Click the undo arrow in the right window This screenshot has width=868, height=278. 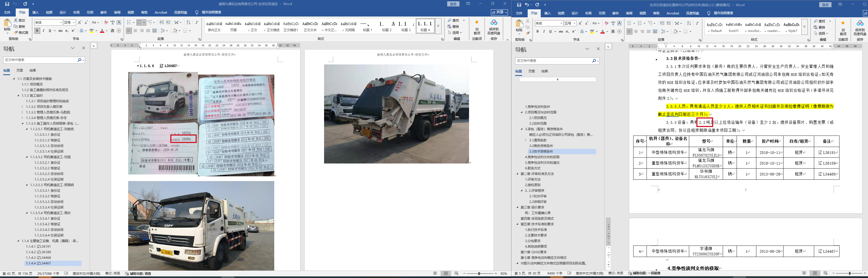pyautogui.click(x=527, y=5)
